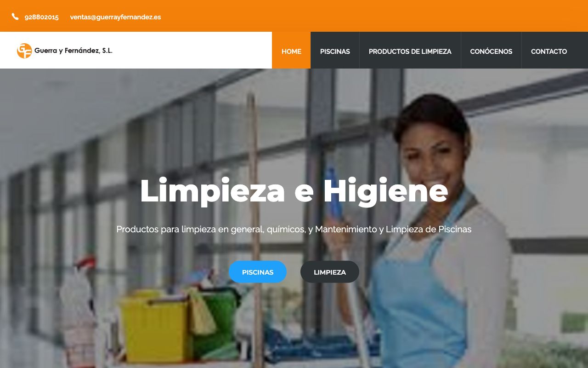Click the dark LIMPIEZA button
Viewport: 588px width, 368px height.
[330, 272]
